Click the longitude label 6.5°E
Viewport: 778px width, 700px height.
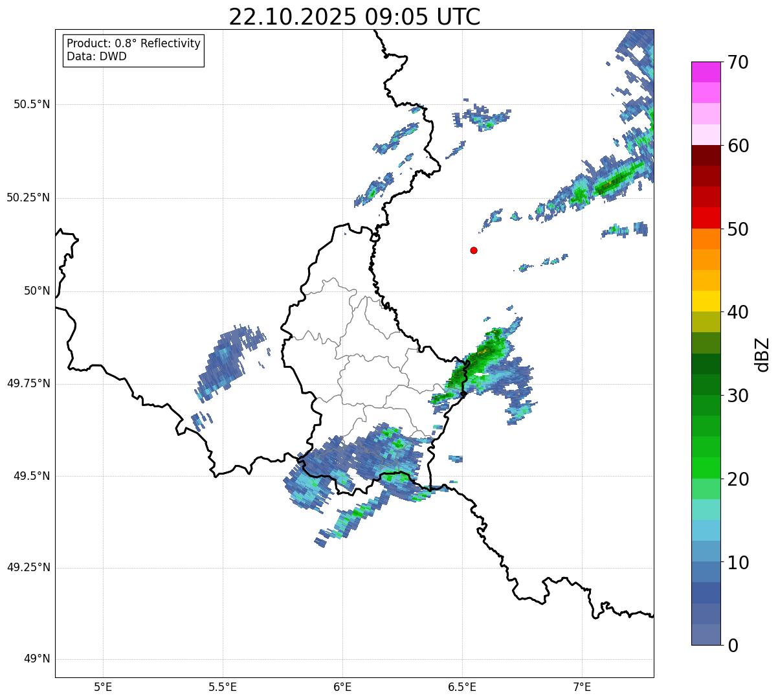[462, 687]
